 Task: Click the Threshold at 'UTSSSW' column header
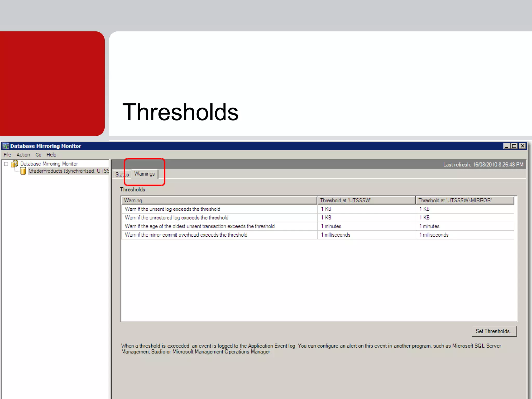pos(366,200)
